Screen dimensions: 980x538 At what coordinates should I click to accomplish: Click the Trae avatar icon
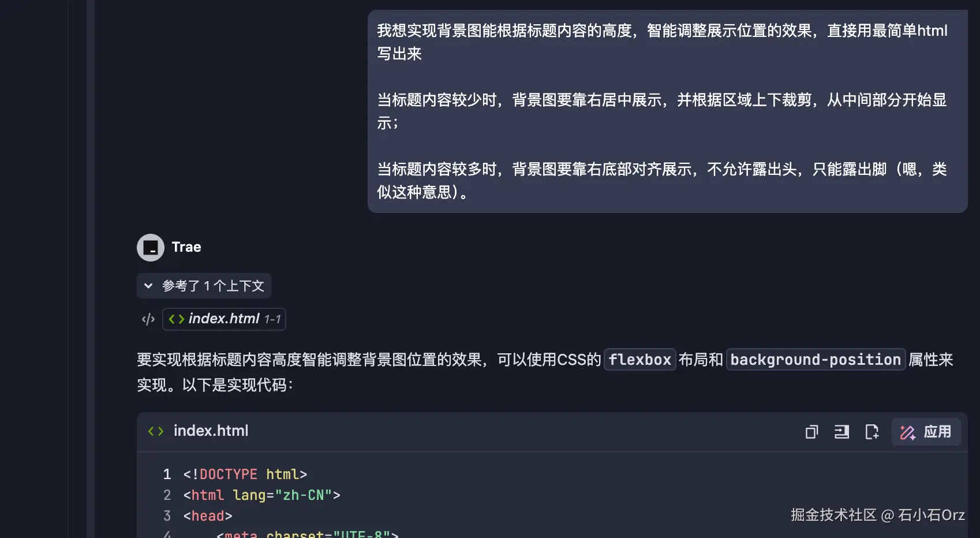click(x=151, y=248)
